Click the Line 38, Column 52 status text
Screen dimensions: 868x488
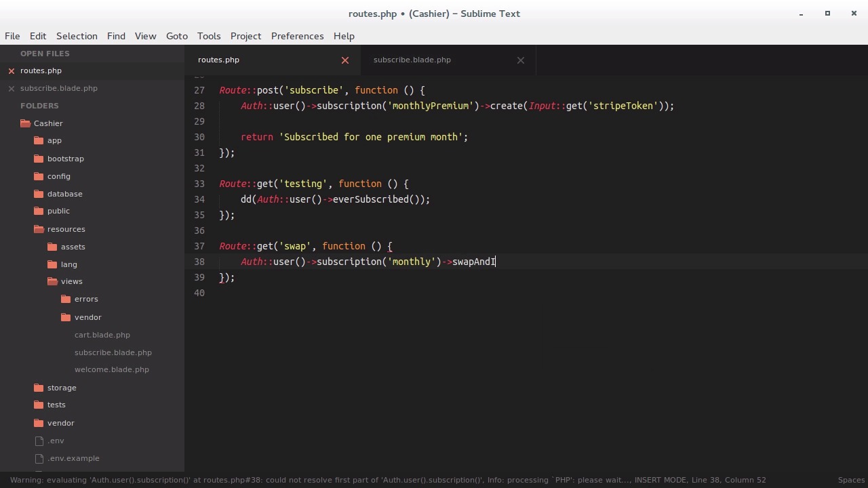pyautogui.click(x=728, y=480)
